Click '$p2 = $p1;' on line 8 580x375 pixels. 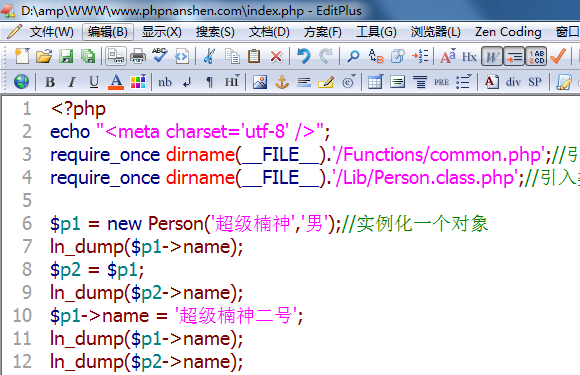point(97,270)
